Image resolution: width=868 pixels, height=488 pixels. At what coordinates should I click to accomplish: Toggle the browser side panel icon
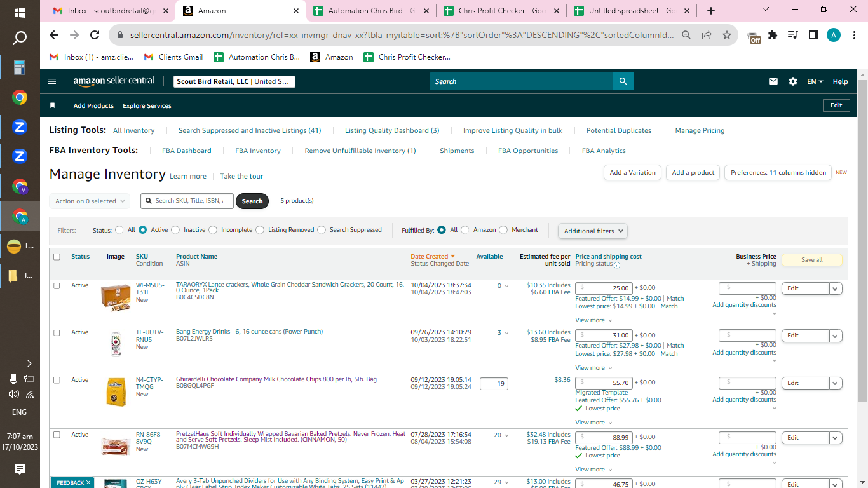[813, 36]
